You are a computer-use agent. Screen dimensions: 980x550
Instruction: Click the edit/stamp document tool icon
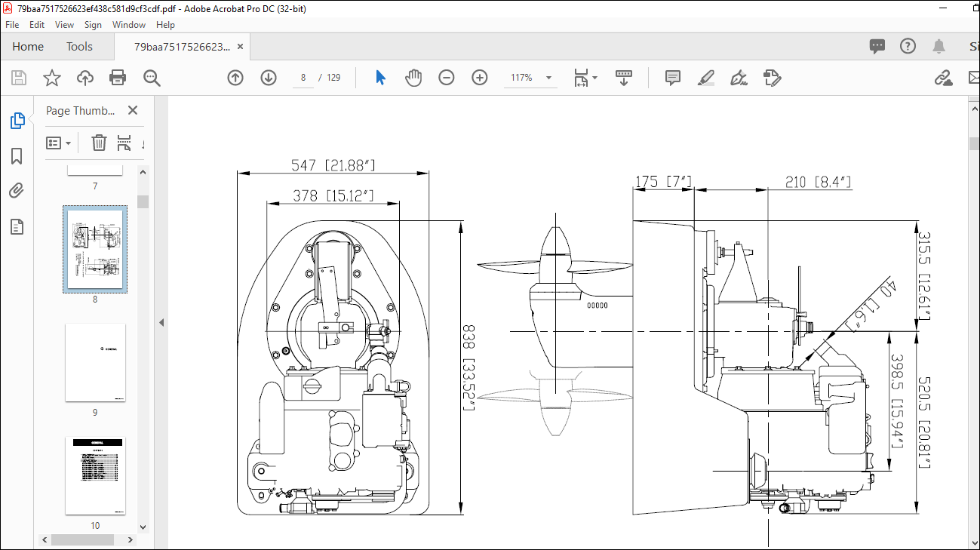coord(772,78)
